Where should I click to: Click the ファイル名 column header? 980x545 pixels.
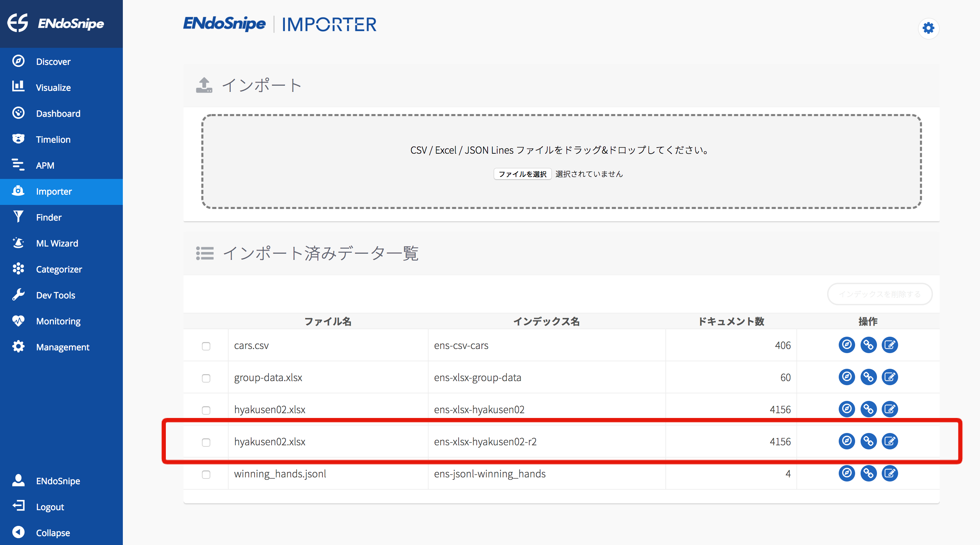click(328, 321)
